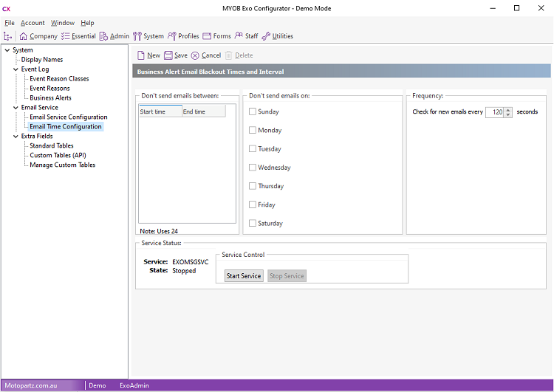Image resolution: width=554 pixels, height=392 pixels.
Task: Collapse the Event Log tree node
Action: click(x=16, y=69)
